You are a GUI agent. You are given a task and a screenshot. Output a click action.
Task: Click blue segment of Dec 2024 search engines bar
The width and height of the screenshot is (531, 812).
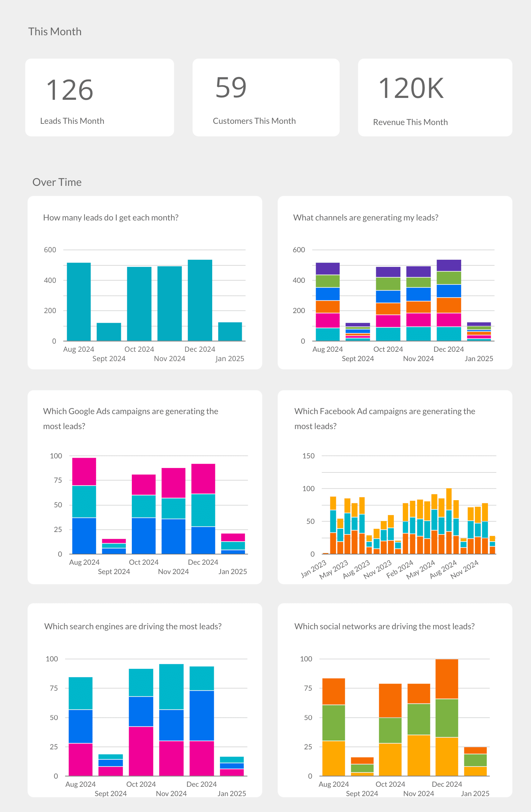(x=202, y=716)
